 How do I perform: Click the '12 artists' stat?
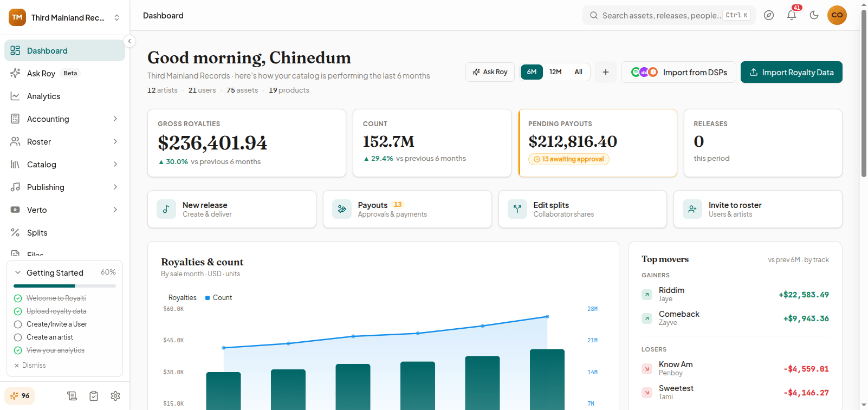(163, 90)
